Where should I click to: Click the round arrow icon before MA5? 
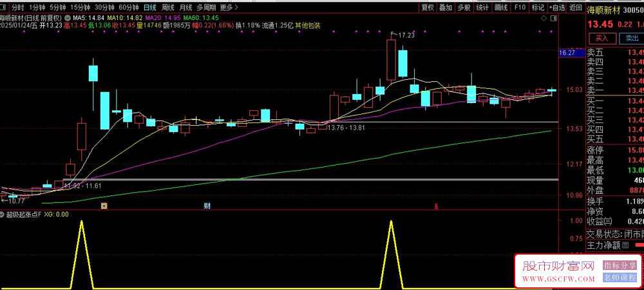click(68, 17)
